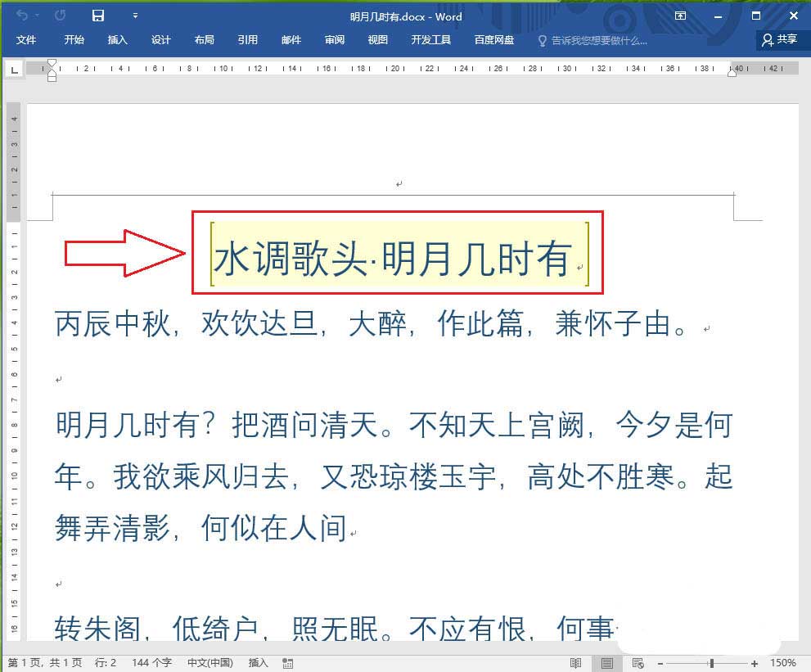Switch to Print Layout view icon
This screenshot has height=672, width=811.
[607, 663]
